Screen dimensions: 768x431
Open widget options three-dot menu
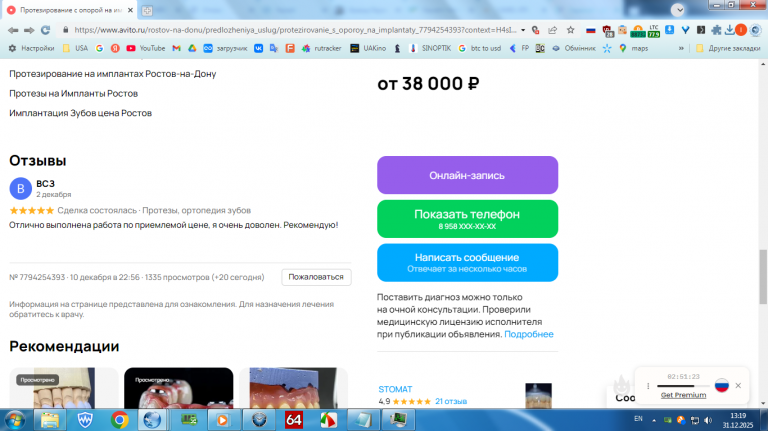[648, 386]
